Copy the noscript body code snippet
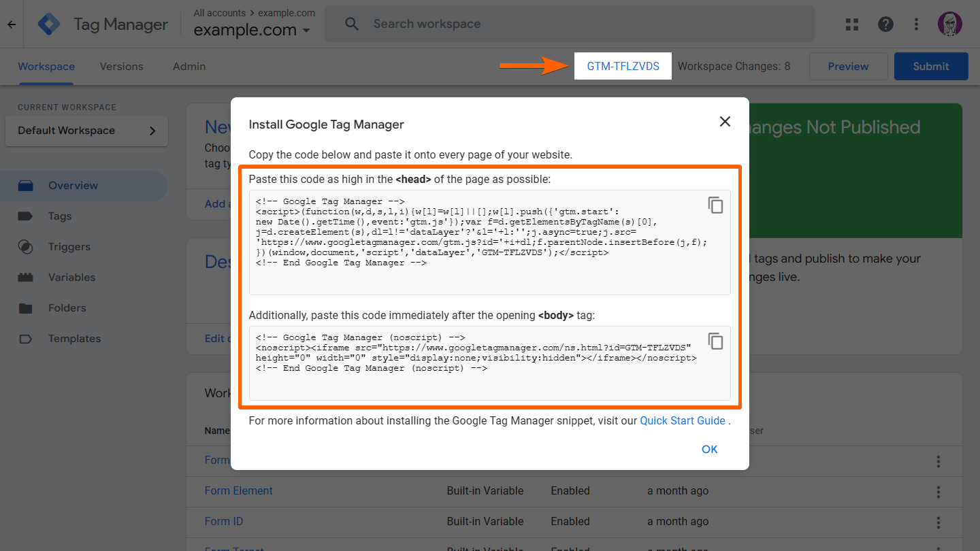The image size is (980, 551). tap(715, 341)
